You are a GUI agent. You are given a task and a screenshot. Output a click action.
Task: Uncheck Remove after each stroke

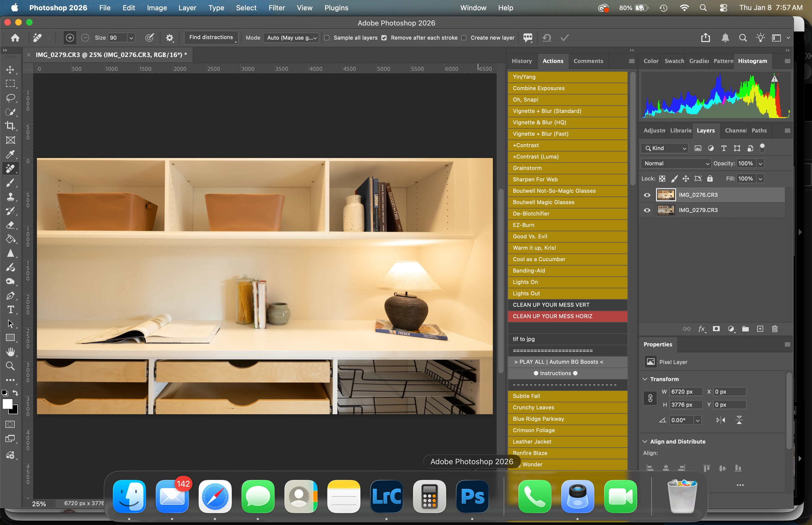384,37
